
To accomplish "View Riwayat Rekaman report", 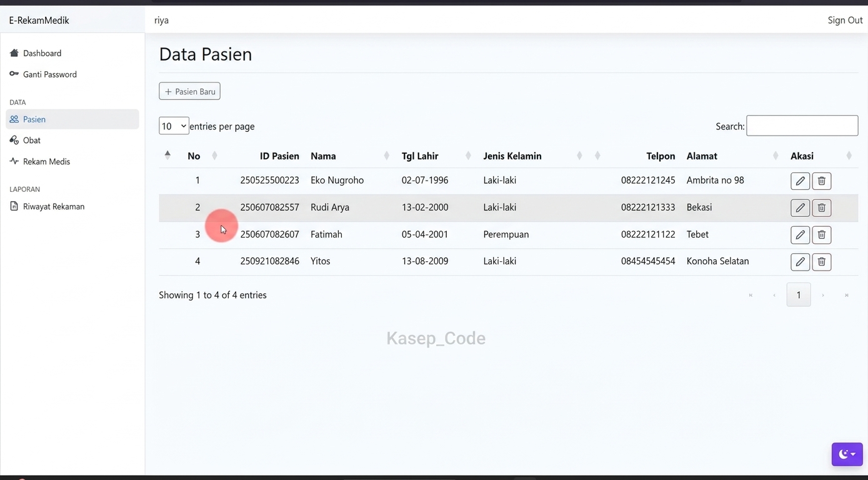I will 72,206.
